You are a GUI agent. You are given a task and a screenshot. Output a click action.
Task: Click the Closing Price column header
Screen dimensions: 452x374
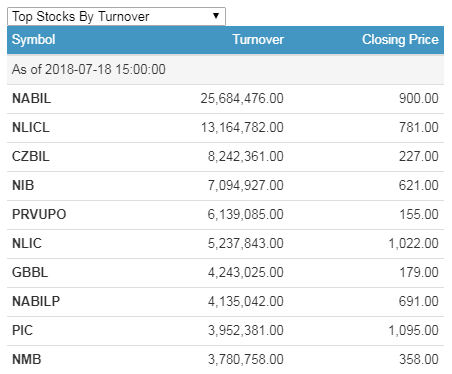[x=400, y=40]
